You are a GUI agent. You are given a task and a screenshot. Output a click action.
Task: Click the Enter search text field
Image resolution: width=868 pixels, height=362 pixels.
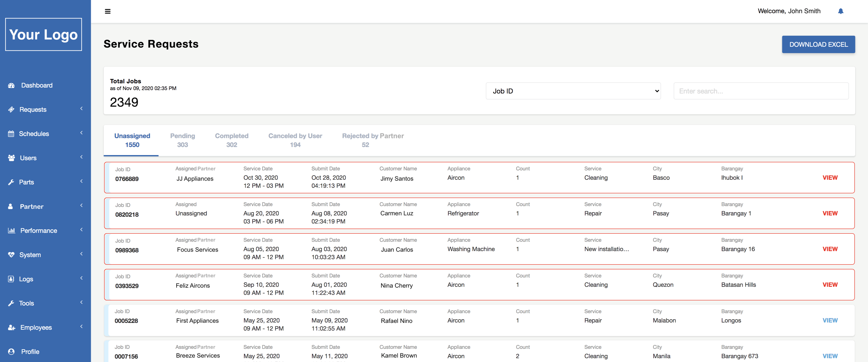coord(760,91)
